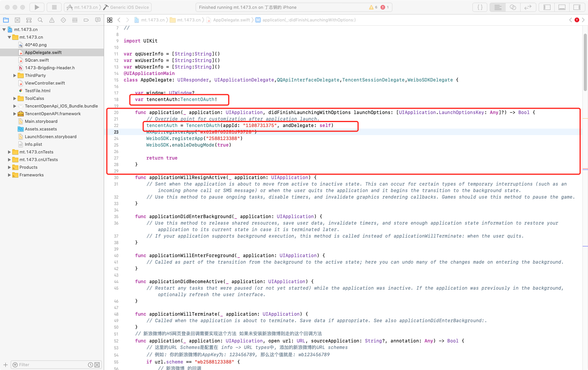
Task: Open the Find navigator
Action: tap(40, 20)
